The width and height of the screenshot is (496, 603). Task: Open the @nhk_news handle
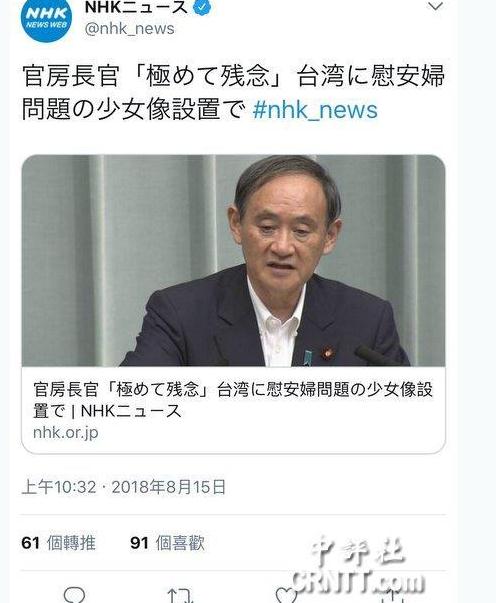click(x=130, y=29)
